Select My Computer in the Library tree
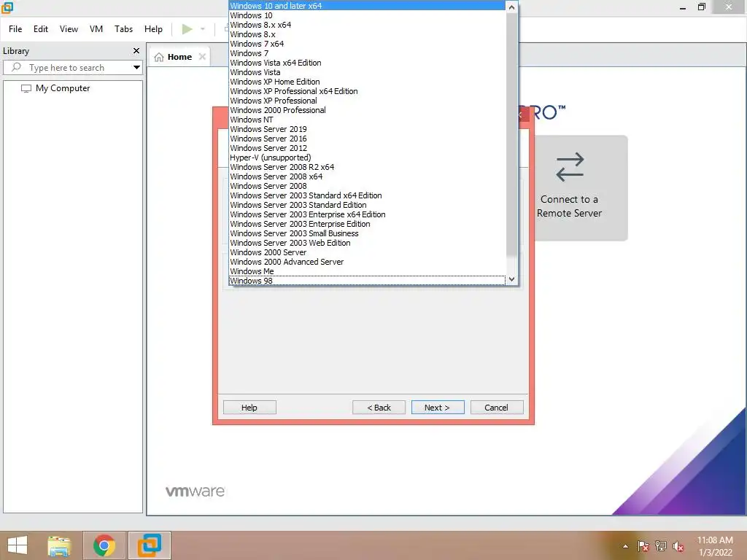Viewport: 747px width, 560px height. 63,88
